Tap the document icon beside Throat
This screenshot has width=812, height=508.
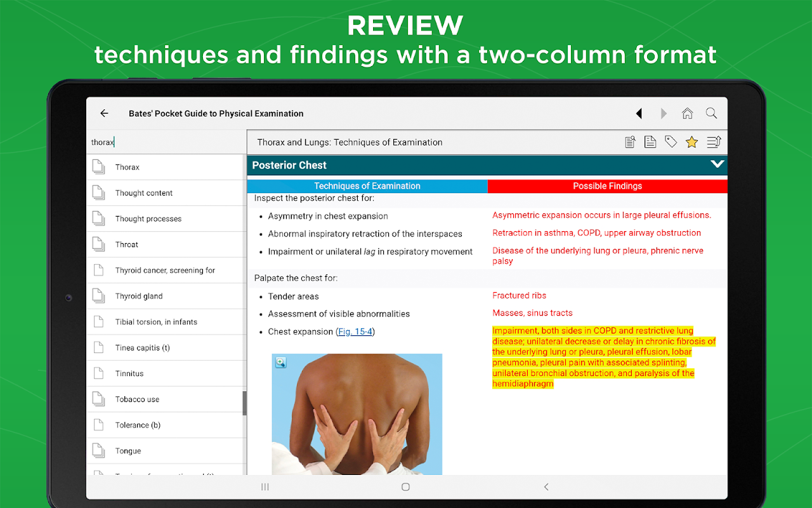(98, 244)
